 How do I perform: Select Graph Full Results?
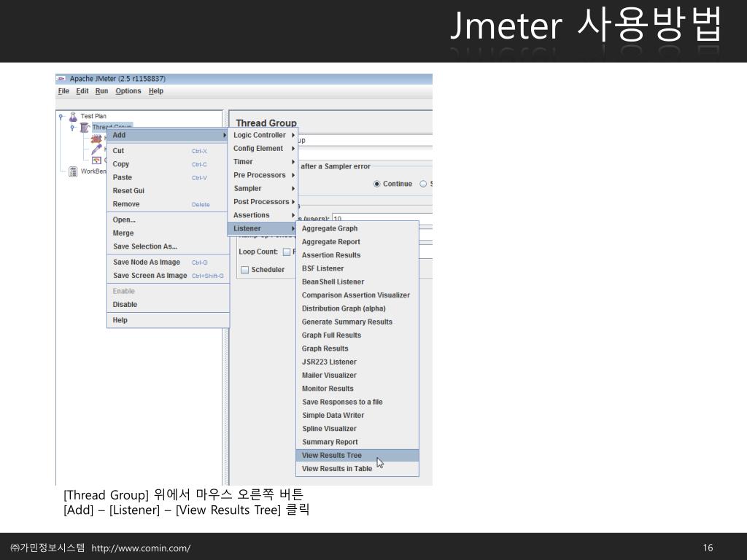click(x=357, y=335)
